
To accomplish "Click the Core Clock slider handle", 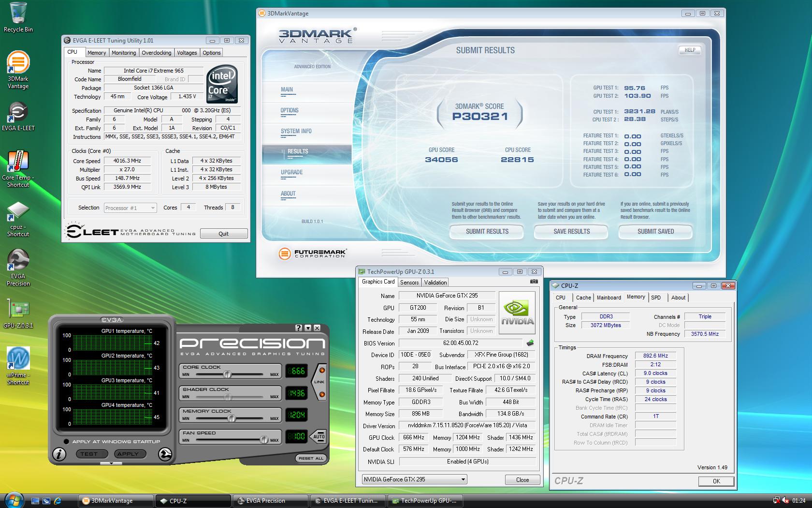I will (227, 374).
